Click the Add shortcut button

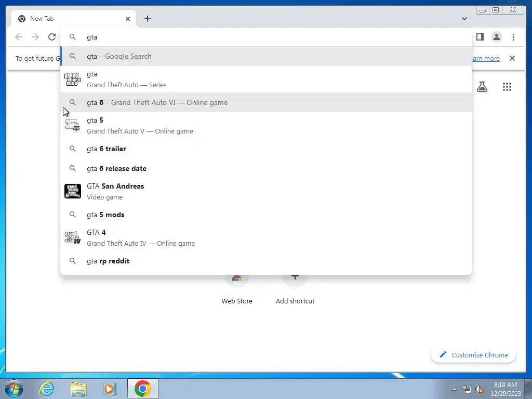[x=295, y=290]
